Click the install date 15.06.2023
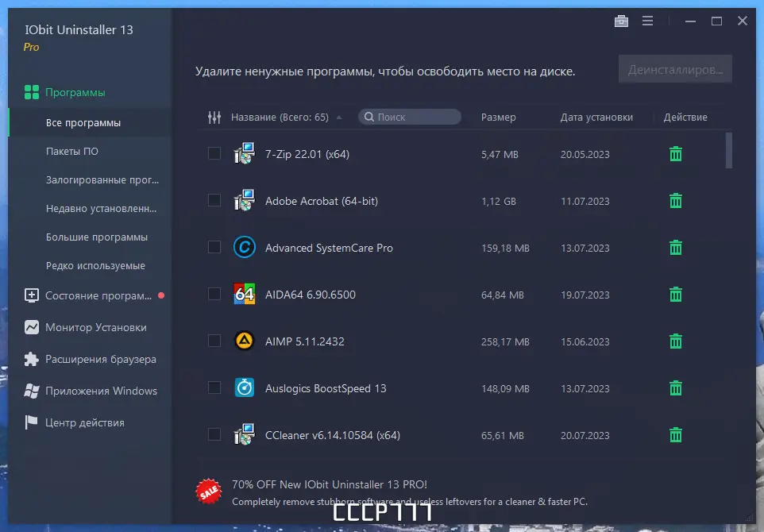Screen dimensions: 764x532 (x=585, y=342)
